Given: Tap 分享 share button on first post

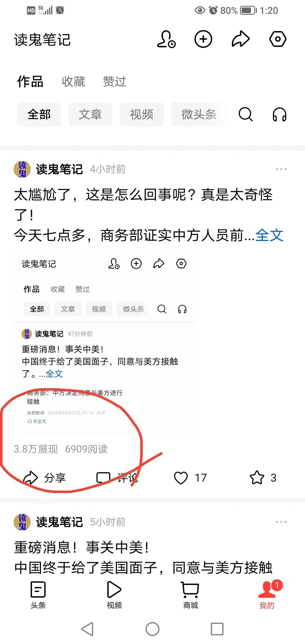Looking at the screenshot, I should tap(45, 478).
